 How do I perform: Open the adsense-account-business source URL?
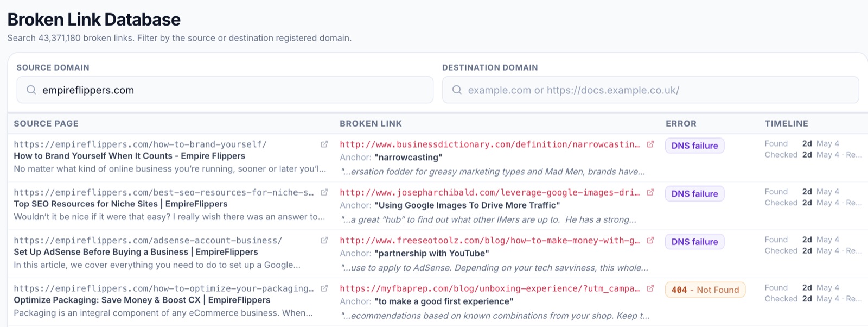click(x=148, y=240)
